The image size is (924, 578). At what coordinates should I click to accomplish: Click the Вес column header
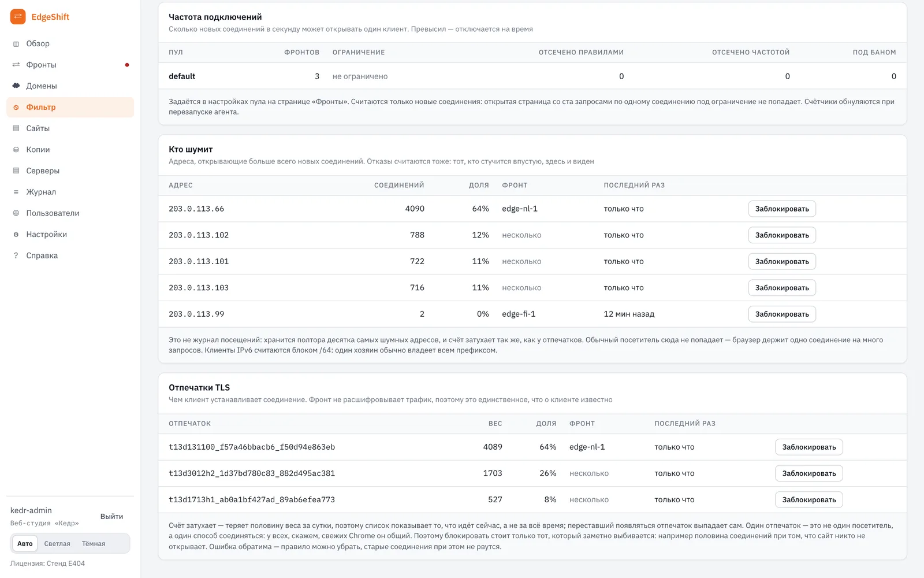[x=495, y=424]
